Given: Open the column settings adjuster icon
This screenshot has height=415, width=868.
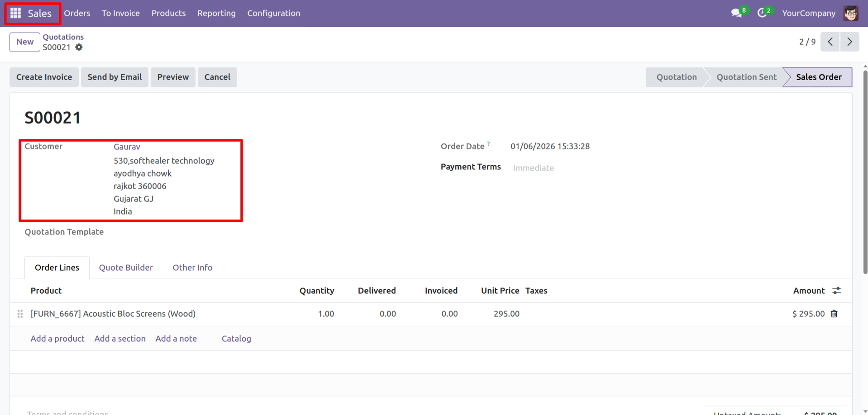Looking at the screenshot, I should [836, 291].
